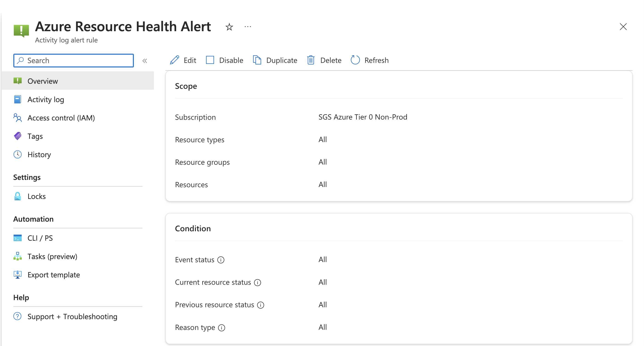Open the Locks settings page
This screenshot has width=644, height=346.
(37, 196)
